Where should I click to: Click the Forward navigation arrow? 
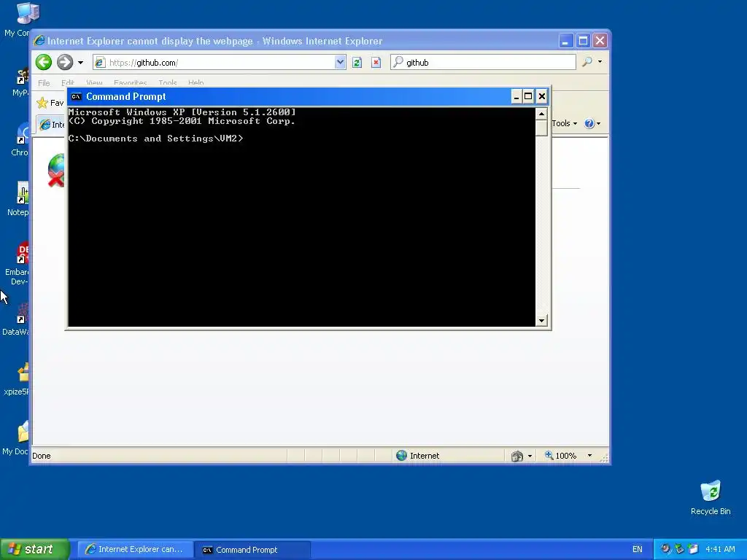pyautogui.click(x=65, y=63)
